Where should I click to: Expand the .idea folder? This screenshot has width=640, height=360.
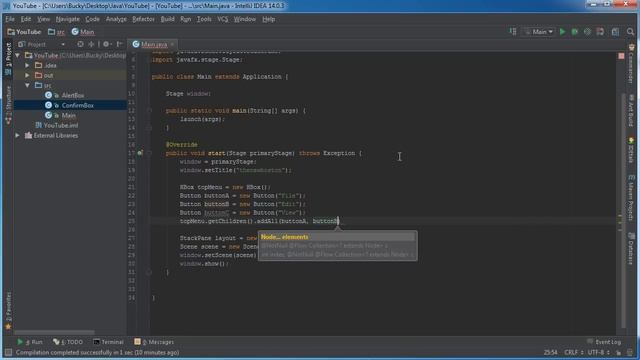27,65
